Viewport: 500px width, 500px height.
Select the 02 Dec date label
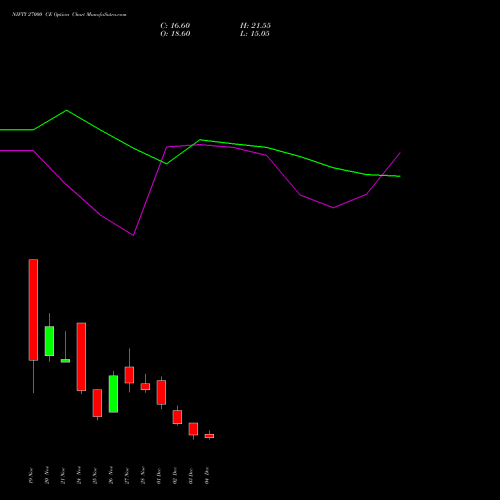(175, 475)
